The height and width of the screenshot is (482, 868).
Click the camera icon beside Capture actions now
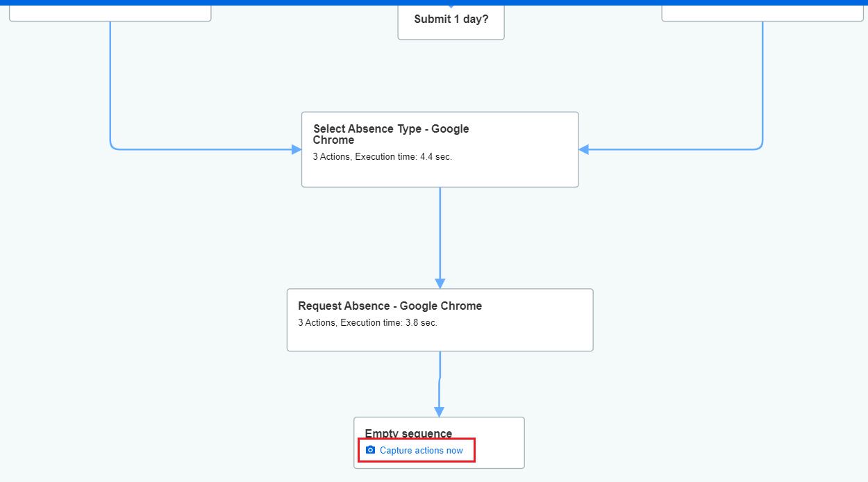[x=370, y=450]
